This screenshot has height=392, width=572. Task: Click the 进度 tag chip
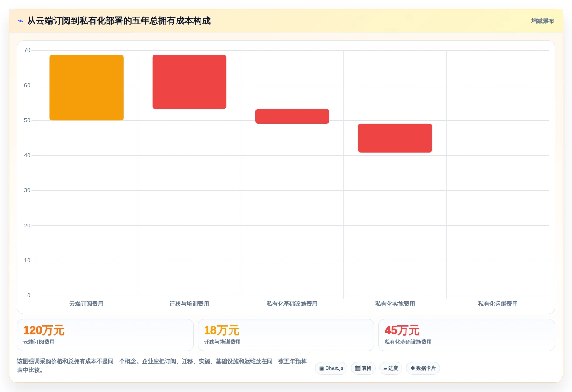[x=391, y=368]
